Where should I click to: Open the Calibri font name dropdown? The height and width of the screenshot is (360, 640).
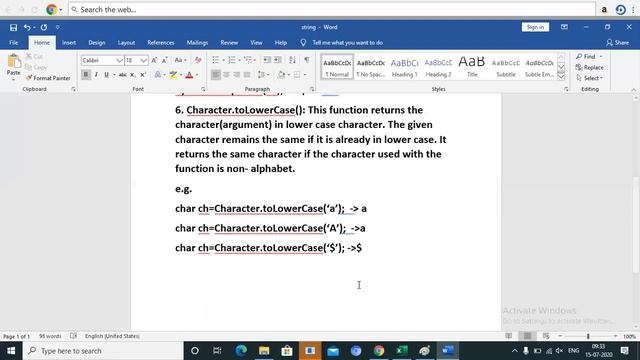click(x=119, y=60)
